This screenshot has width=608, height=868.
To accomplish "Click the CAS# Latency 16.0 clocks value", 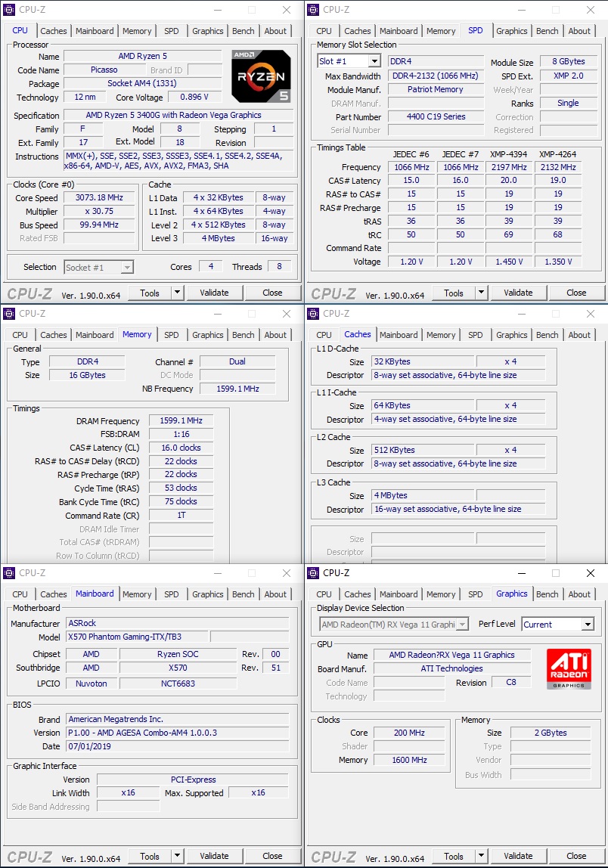I will tap(181, 448).
